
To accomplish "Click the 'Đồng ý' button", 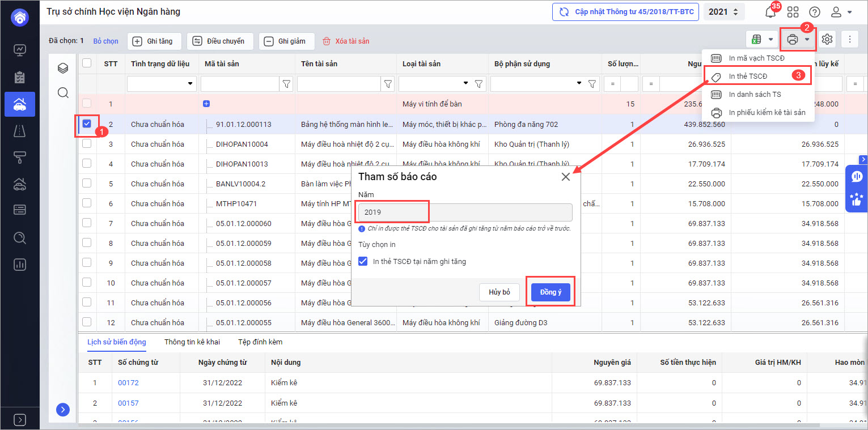I will pyautogui.click(x=550, y=292).
